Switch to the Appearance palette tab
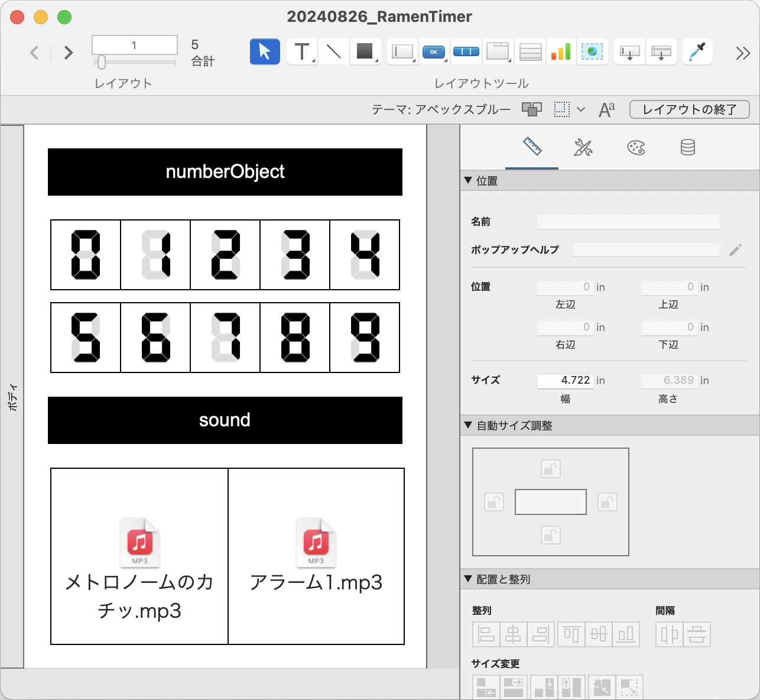The width and height of the screenshot is (760, 700). tap(636, 147)
